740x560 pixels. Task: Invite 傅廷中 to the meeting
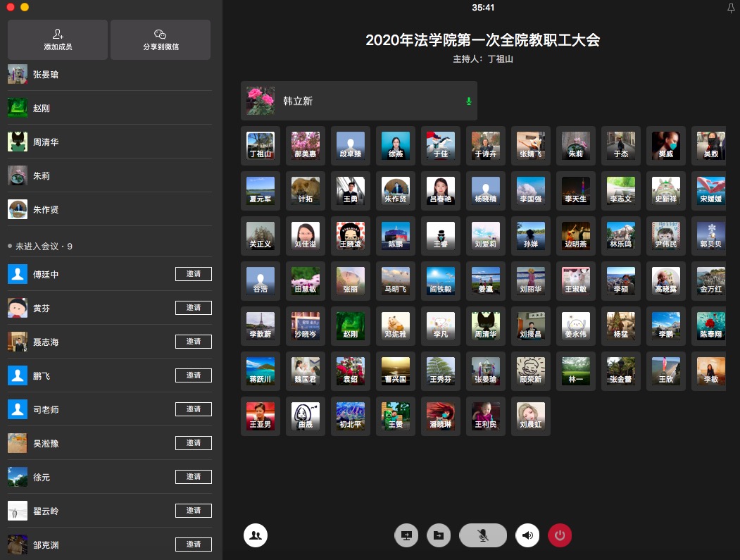(194, 274)
